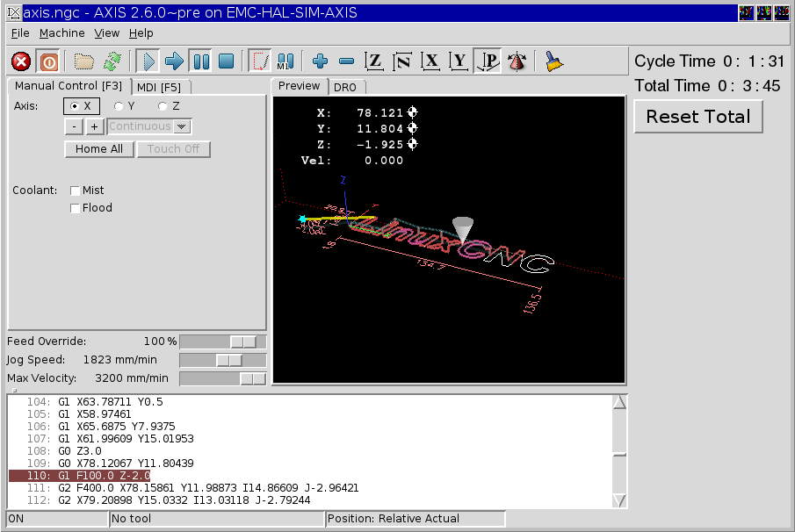Screen dimensions: 795x532
Task: Click G-code scrollbar up arrow
Action: [x=619, y=403]
